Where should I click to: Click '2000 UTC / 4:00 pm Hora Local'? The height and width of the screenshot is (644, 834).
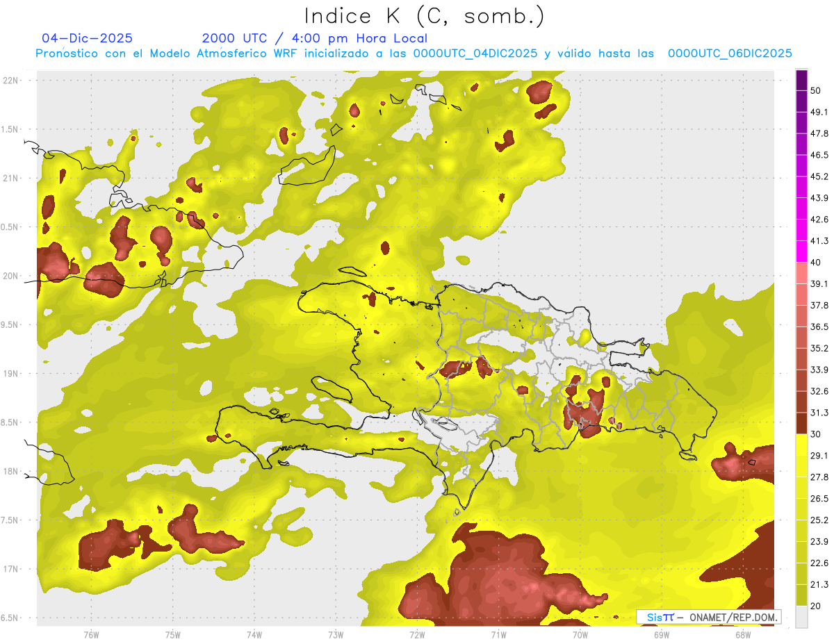click(x=315, y=38)
